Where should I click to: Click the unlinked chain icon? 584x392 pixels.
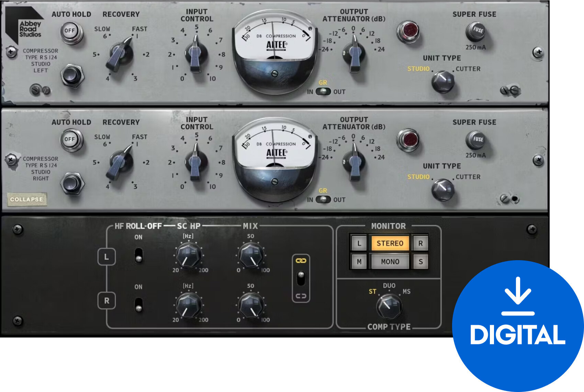pos(301,296)
